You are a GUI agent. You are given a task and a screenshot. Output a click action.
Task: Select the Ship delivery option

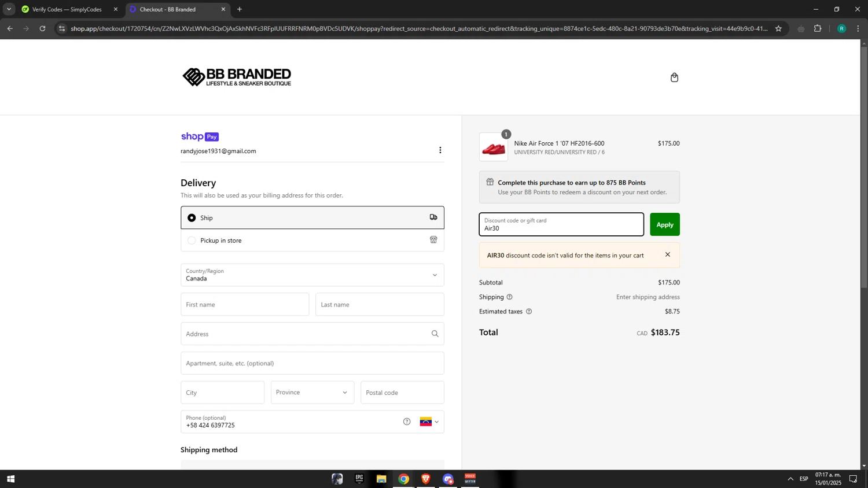[x=312, y=217]
